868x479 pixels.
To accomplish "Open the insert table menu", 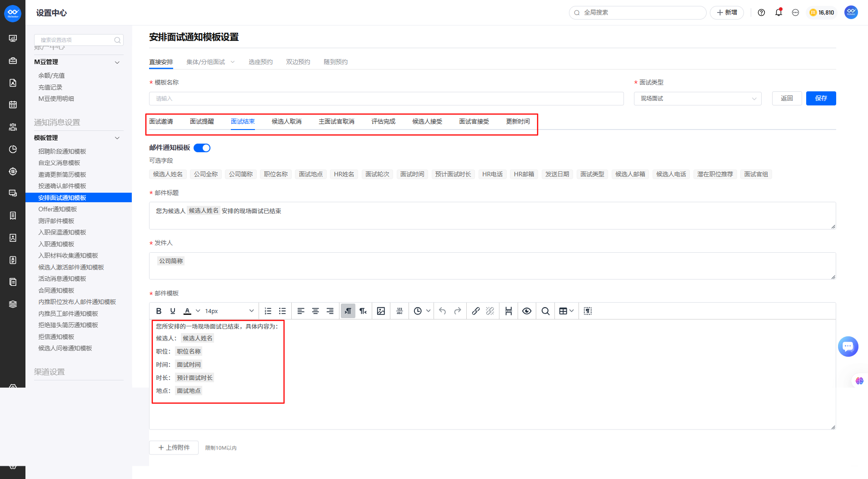I will click(566, 311).
